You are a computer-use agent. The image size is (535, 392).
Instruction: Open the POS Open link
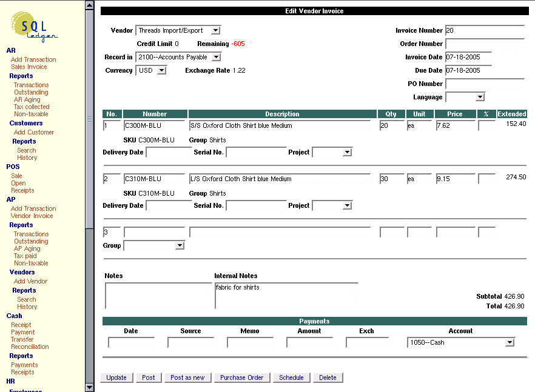(x=18, y=183)
